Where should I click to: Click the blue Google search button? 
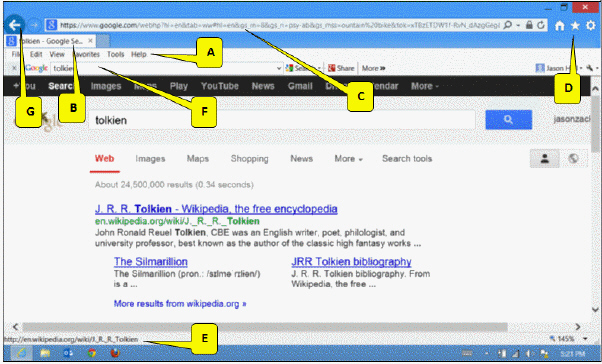point(508,120)
